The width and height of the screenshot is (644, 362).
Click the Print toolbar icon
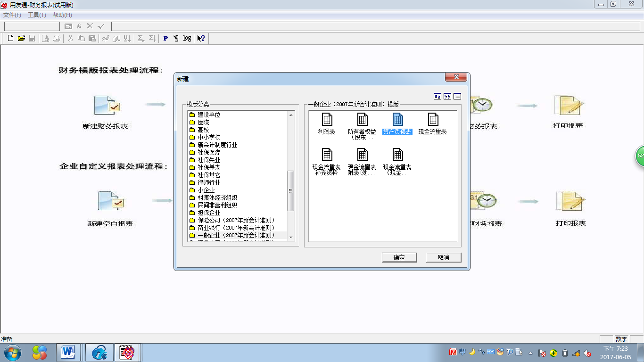tap(57, 38)
